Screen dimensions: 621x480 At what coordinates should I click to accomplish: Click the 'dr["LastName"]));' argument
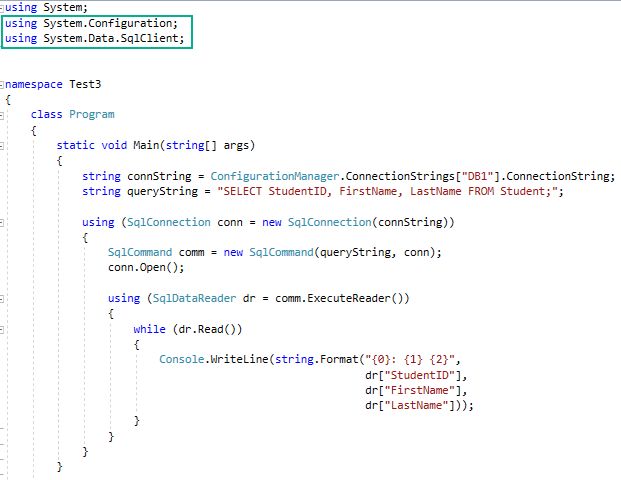pos(419,406)
